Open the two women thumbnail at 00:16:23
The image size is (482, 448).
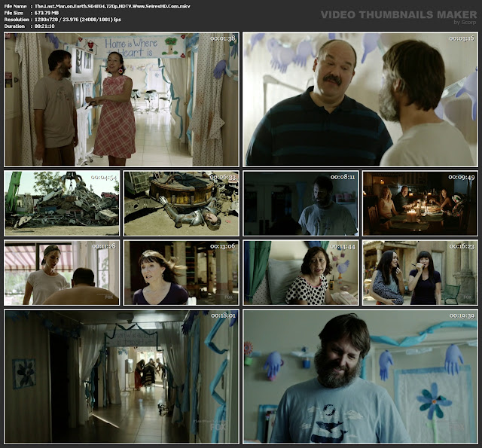(x=420, y=273)
